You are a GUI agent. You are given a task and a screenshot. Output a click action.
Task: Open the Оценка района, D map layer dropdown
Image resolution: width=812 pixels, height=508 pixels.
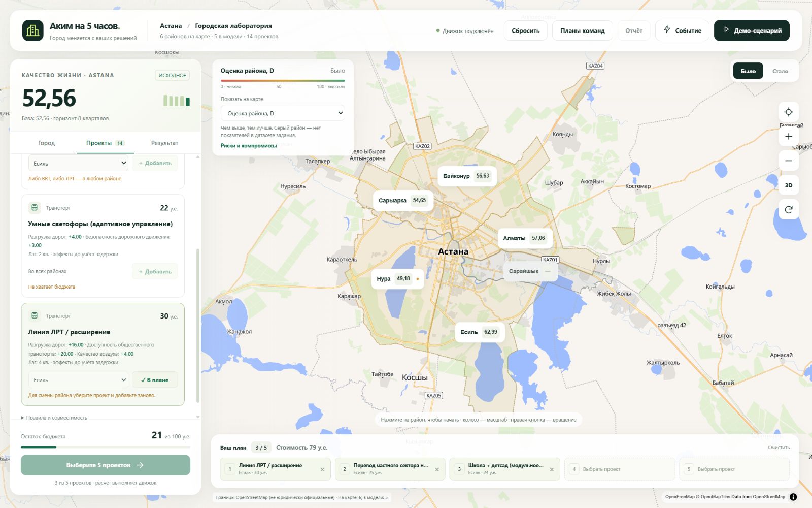[283, 113]
